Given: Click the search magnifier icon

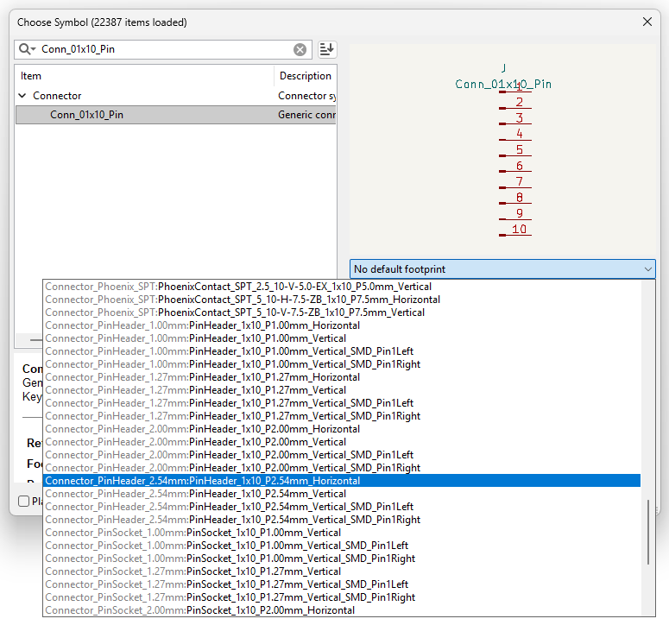Looking at the screenshot, I should click(26, 50).
